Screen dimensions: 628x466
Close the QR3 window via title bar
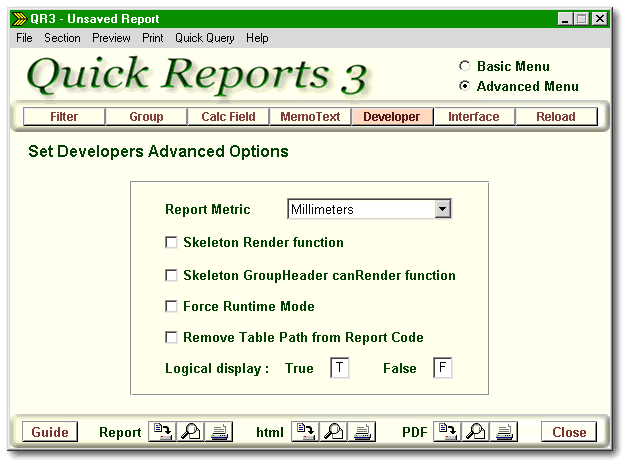point(600,19)
